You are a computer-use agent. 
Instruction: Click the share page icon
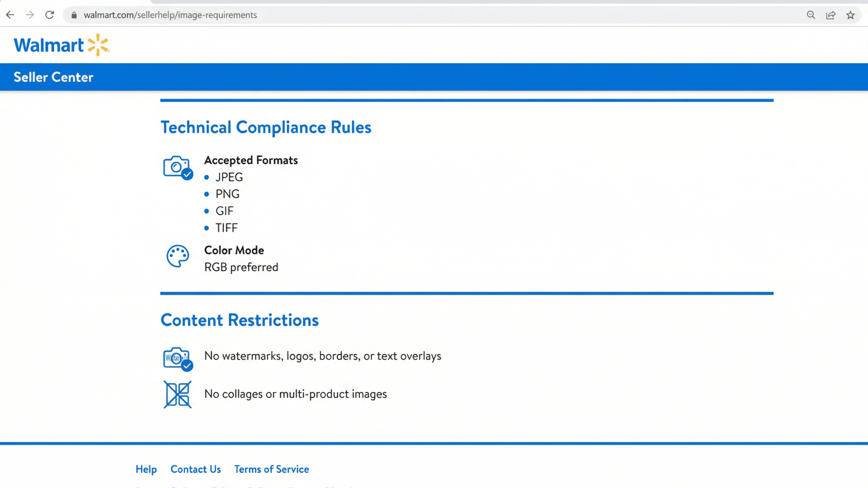(831, 15)
